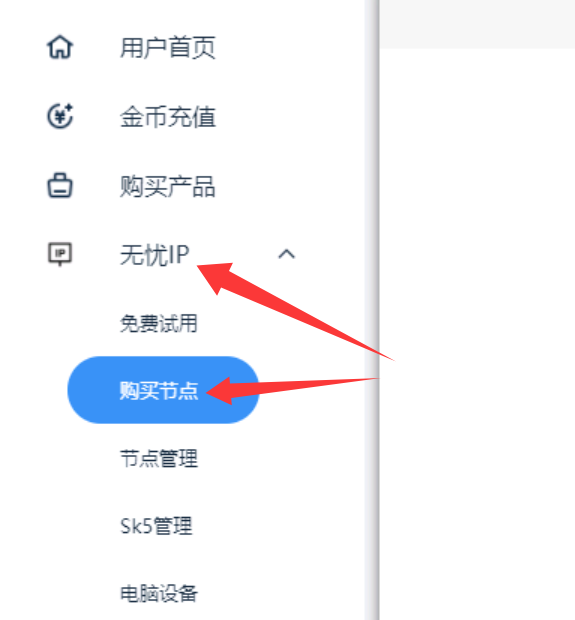Click the red arrowhead pointing at 无忧IP

click(216, 277)
